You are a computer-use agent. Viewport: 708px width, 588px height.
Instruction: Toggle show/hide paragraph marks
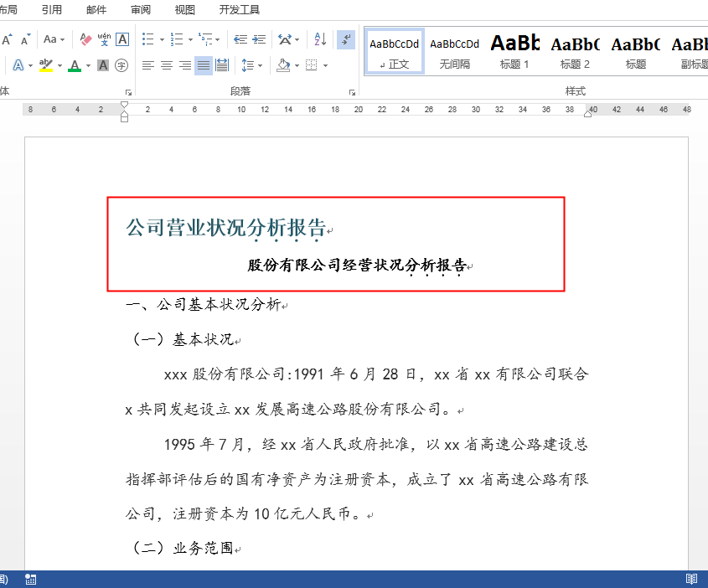pos(346,39)
